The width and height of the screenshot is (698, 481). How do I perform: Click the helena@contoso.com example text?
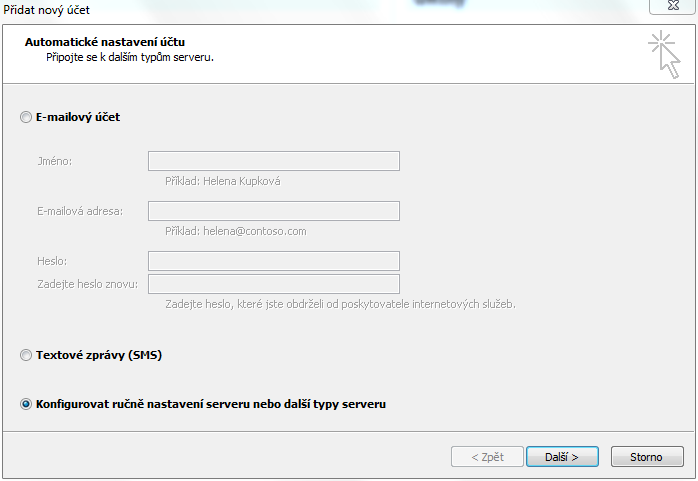click(x=255, y=231)
